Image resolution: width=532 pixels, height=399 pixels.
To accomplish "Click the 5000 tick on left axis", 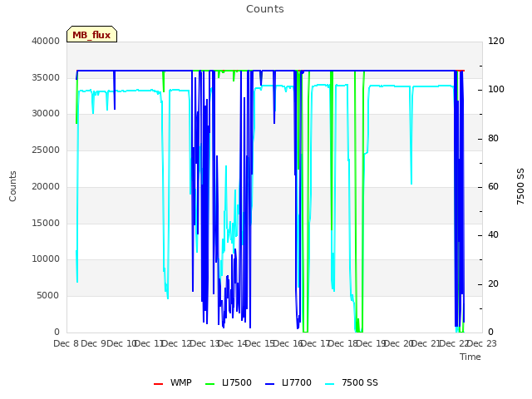I will 48,296.
